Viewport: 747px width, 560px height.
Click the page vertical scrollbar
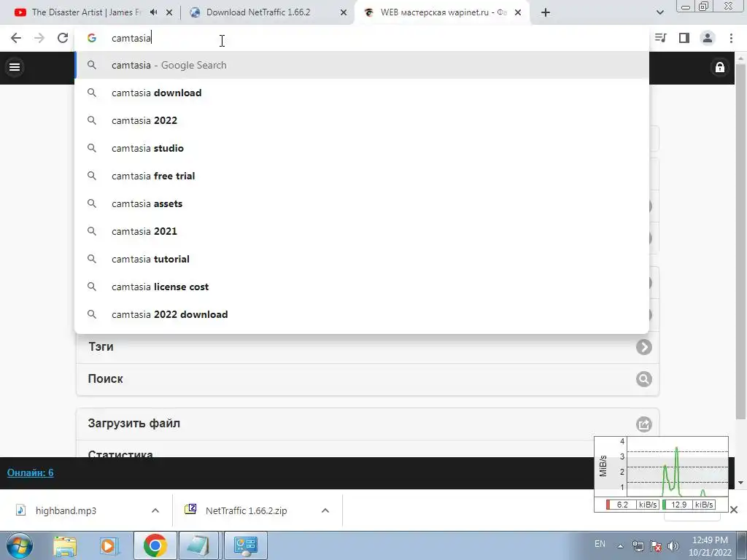pos(740,241)
